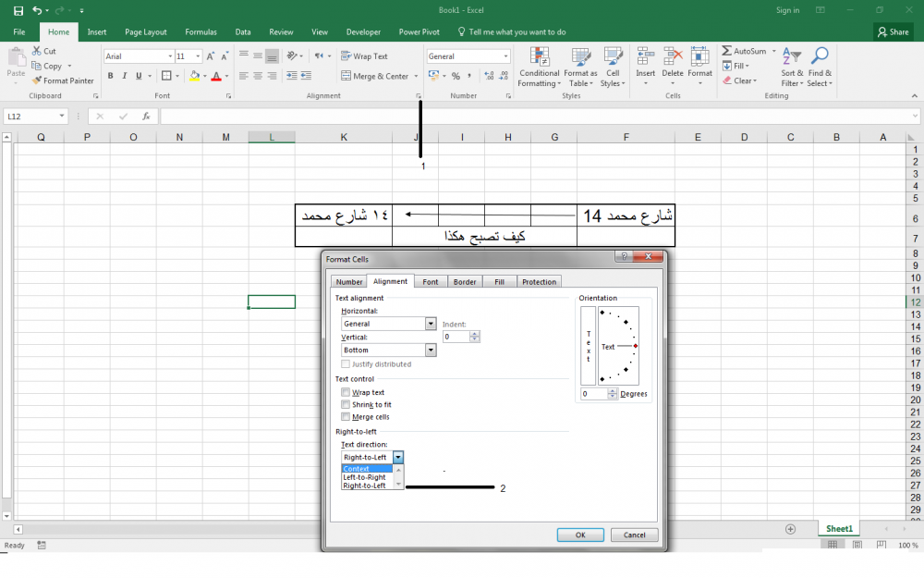This screenshot has height=578, width=924.
Task: Enable the Merge cells checkbox
Action: click(x=346, y=417)
